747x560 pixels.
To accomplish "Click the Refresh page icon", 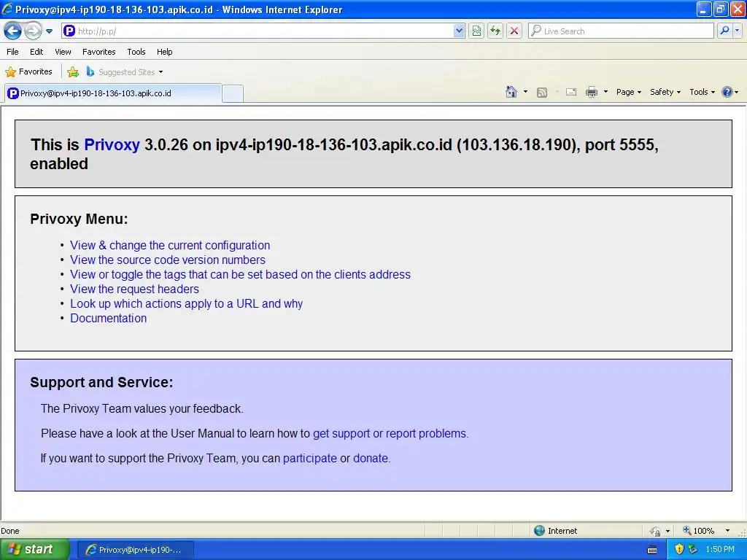I will 495,31.
